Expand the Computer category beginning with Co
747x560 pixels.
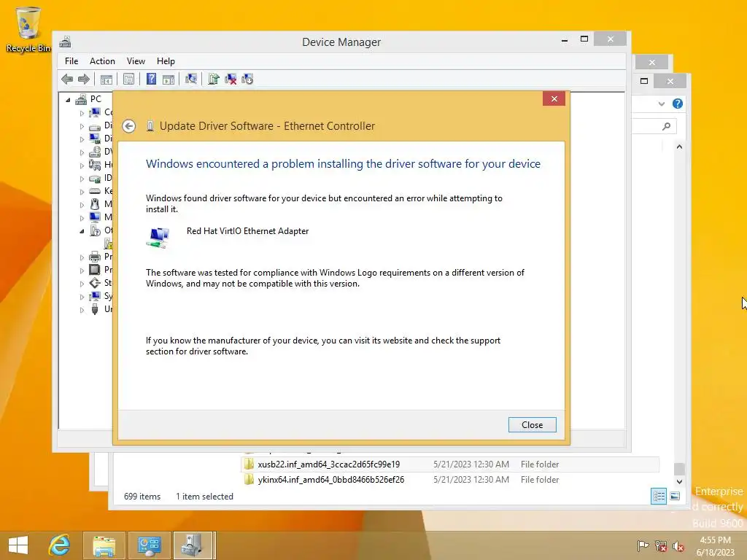[x=82, y=113]
